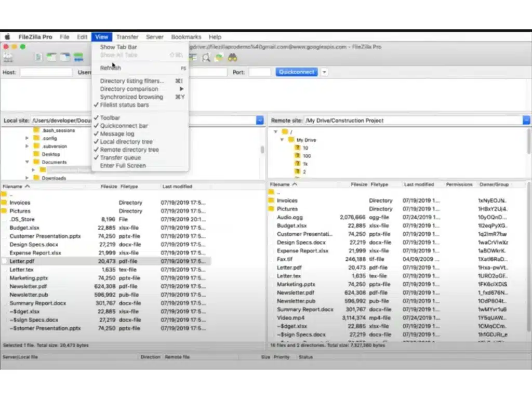Toggle Local directory tree menu entry
Image resolution: width=532 pixels, height=399 pixels.
click(126, 141)
